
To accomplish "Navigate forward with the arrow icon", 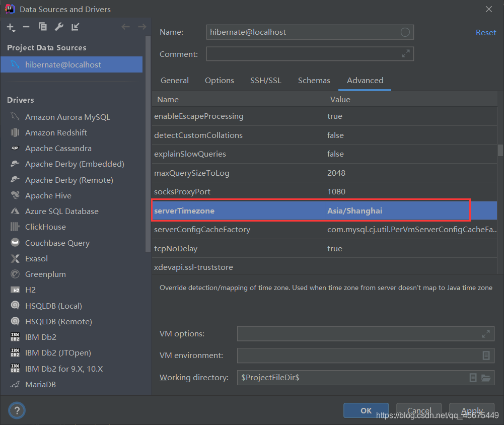I will coord(142,27).
